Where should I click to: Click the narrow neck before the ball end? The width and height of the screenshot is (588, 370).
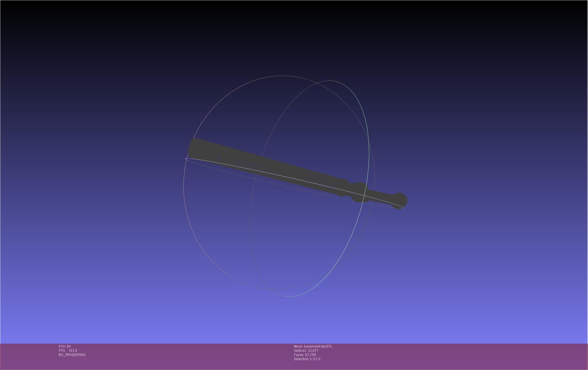[383, 196]
